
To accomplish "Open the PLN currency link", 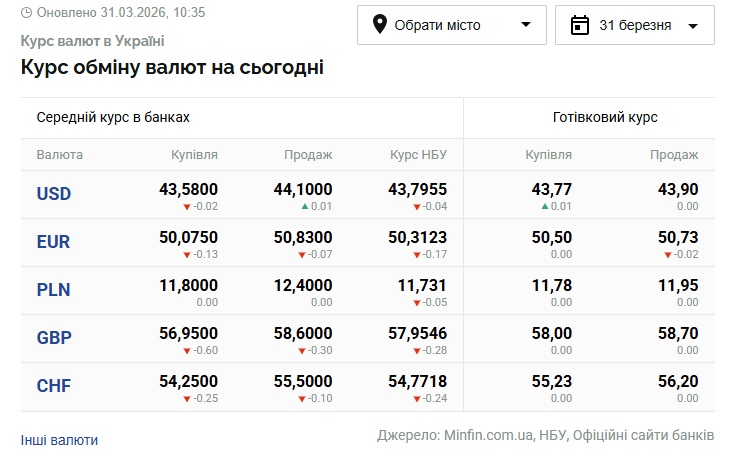I will click(x=54, y=290).
